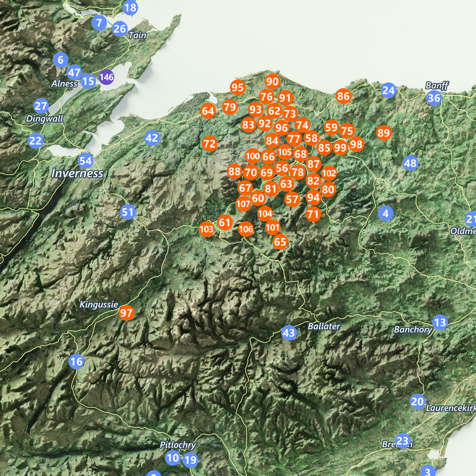Viewport: 476px width, 476px height.
Task: Click the Dingwall town label
Action: [44, 119]
